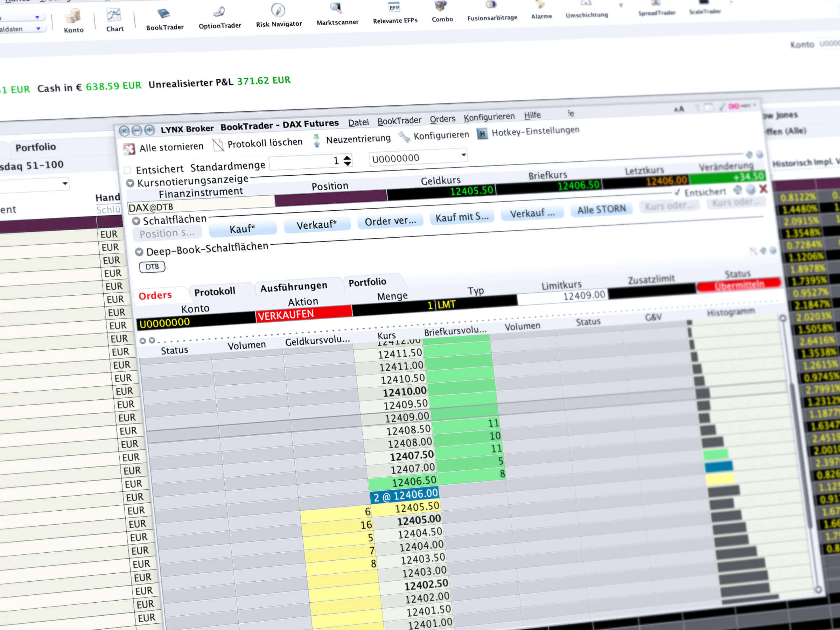This screenshot has height=630, width=840.
Task: Collapse the Schaltflächen section
Action: (x=136, y=221)
